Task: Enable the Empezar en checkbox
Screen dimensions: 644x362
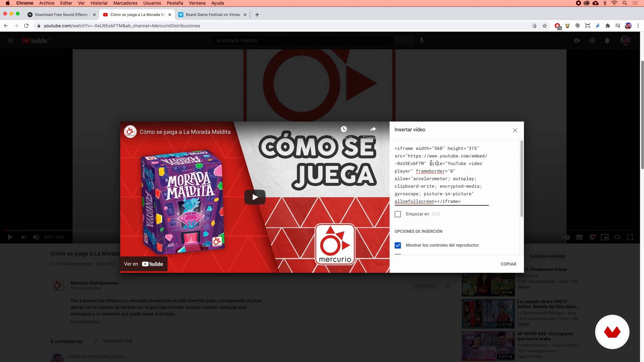Action: 398,214
